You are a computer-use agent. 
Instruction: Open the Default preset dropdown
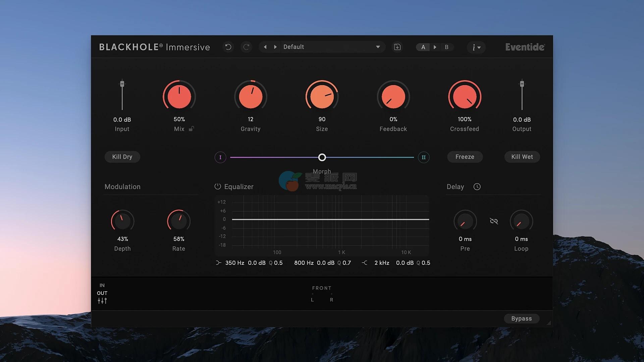(378, 47)
